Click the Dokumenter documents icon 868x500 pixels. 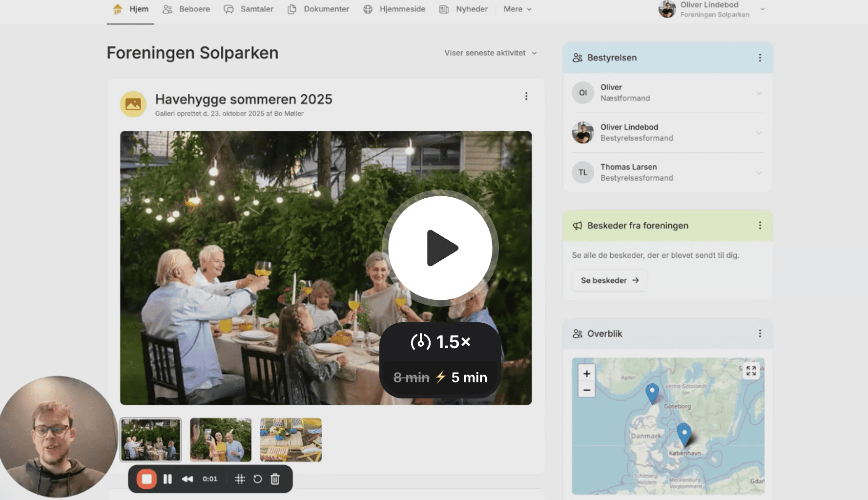pyautogui.click(x=292, y=9)
